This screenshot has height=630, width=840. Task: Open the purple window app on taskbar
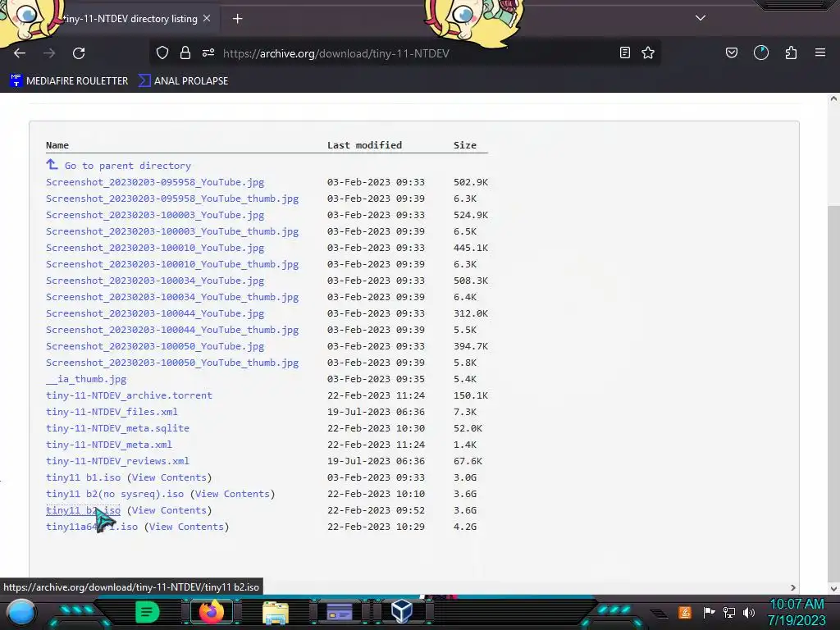pyautogui.click(x=339, y=612)
